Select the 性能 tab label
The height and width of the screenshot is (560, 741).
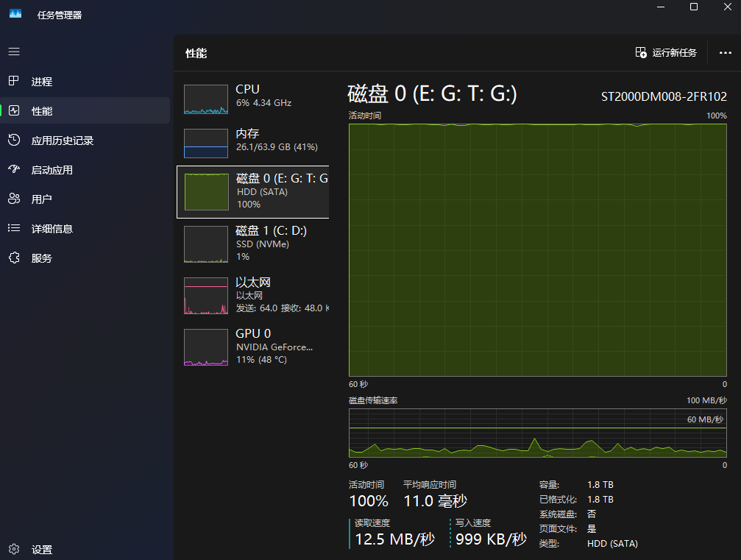pos(42,111)
